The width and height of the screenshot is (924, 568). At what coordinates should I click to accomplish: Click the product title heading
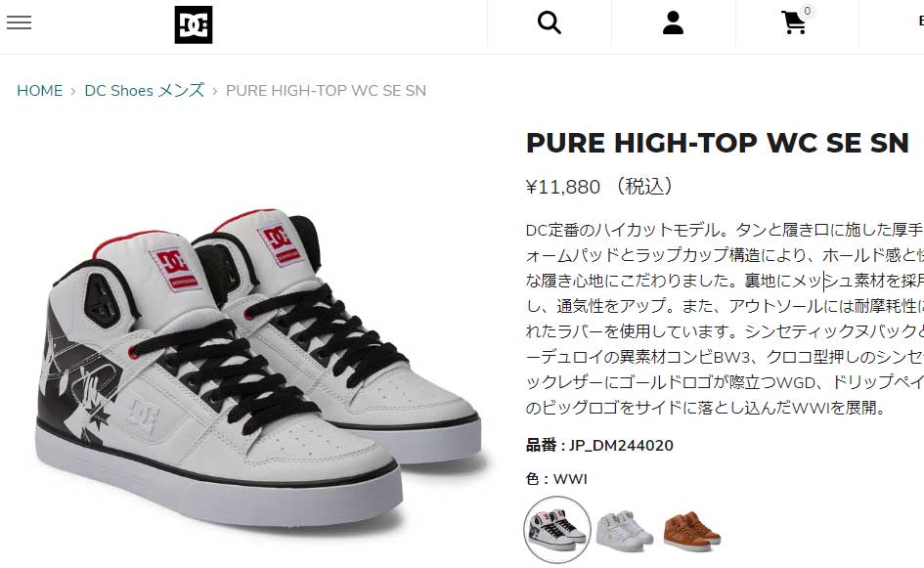coord(717,143)
